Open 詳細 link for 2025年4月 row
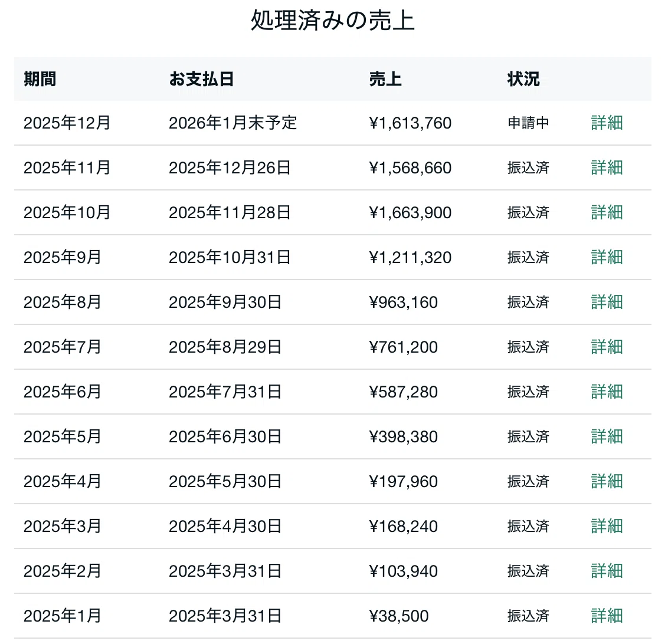Screen dimensions: 668x644 click(x=607, y=481)
